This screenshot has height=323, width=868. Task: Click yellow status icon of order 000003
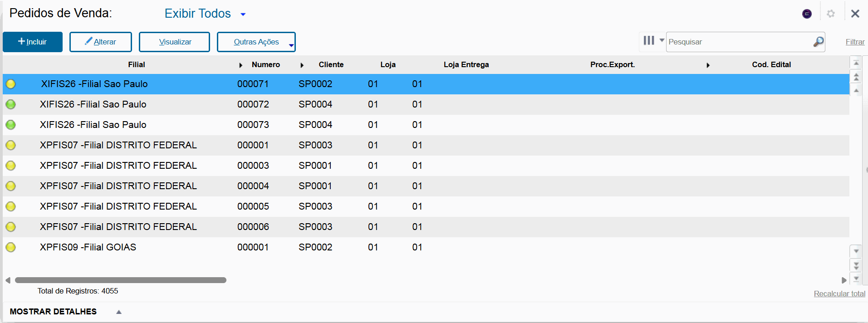pyautogui.click(x=11, y=166)
